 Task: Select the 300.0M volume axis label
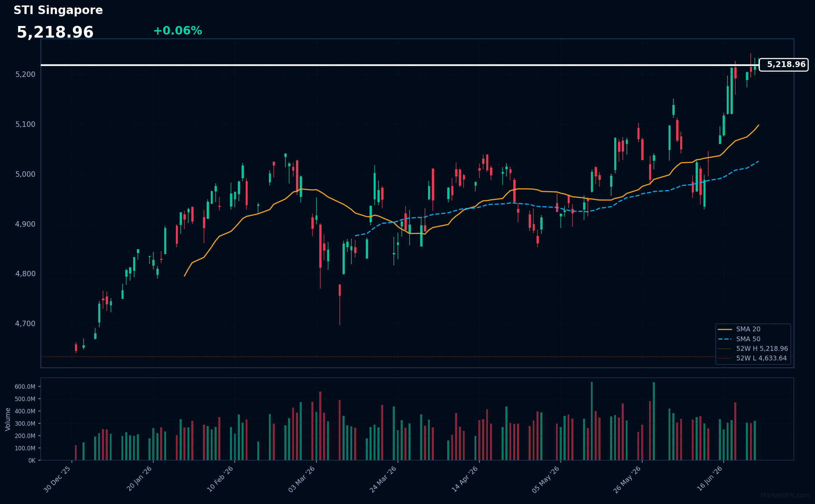(x=25, y=424)
